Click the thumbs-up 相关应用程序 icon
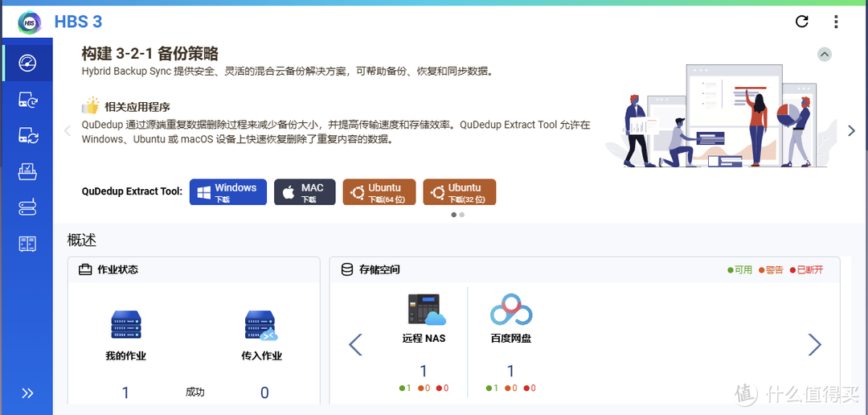Image resolution: width=868 pixels, height=415 pixels. coord(90,105)
